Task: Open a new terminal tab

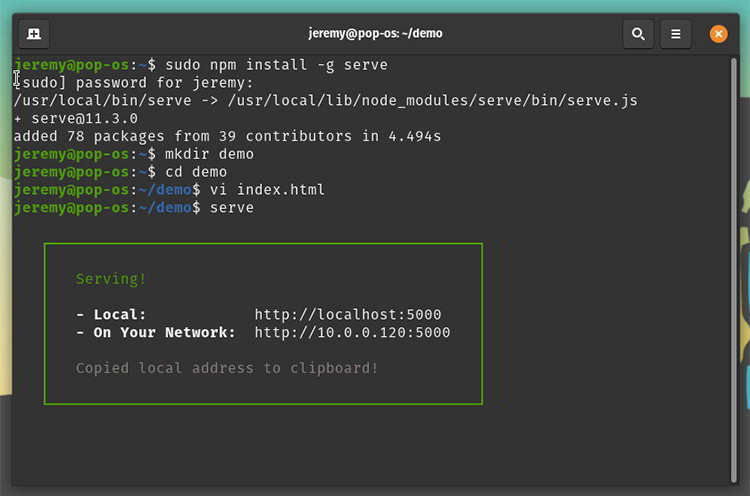Action: (33, 34)
